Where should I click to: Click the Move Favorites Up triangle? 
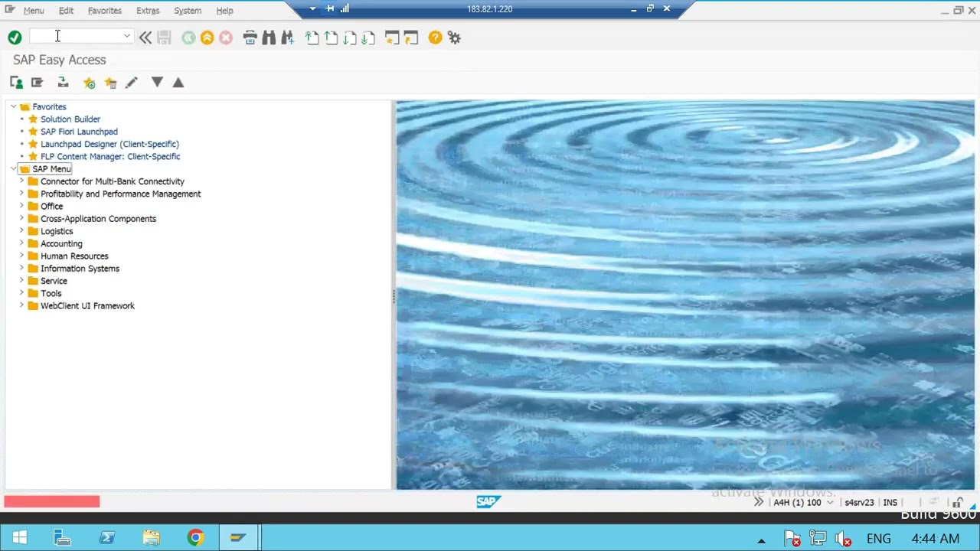click(x=178, y=82)
